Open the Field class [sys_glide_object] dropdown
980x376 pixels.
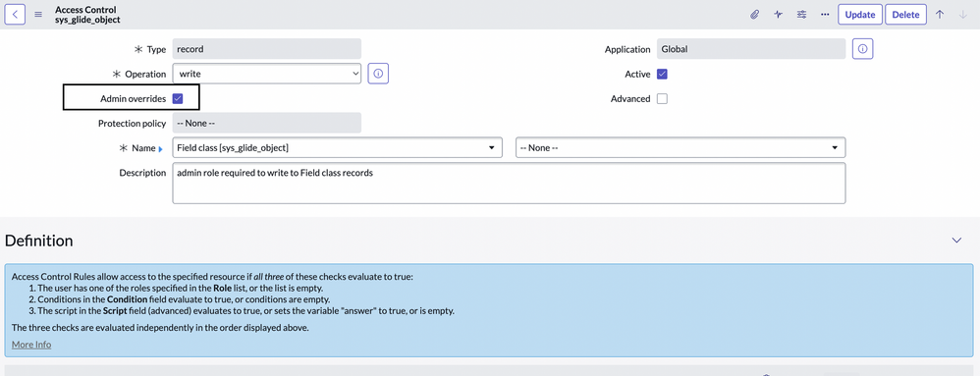tap(338, 148)
